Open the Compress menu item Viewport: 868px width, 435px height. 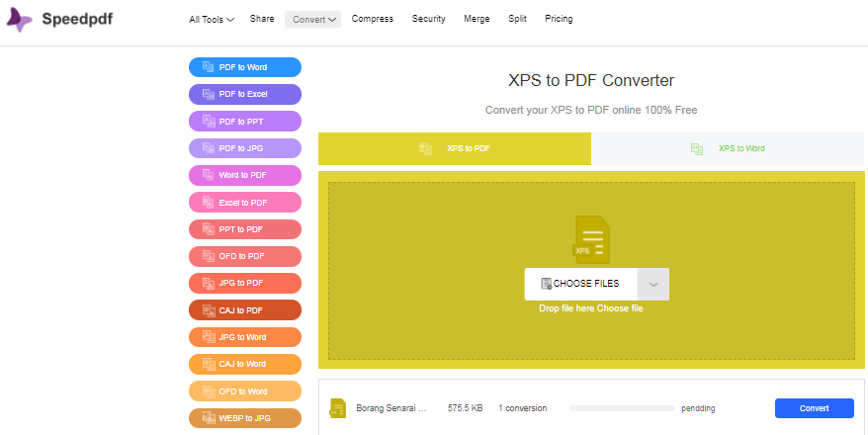[x=372, y=19]
